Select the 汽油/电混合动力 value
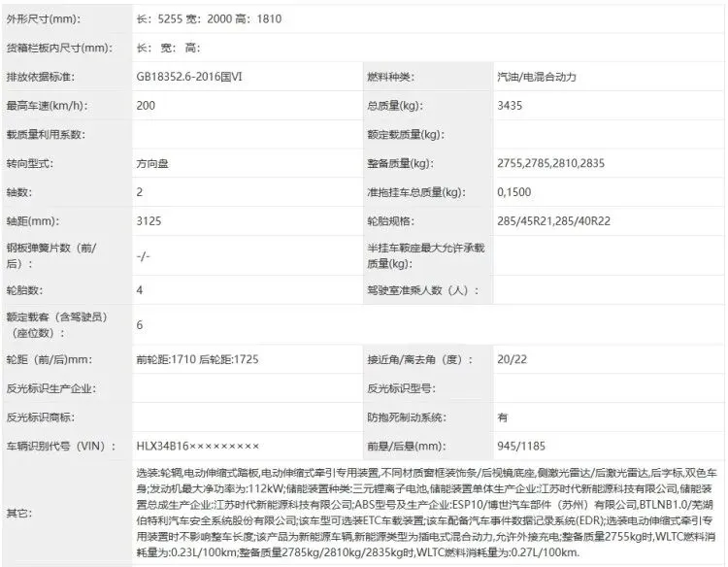Viewport: 728px width, 567px height. pos(536,77)
